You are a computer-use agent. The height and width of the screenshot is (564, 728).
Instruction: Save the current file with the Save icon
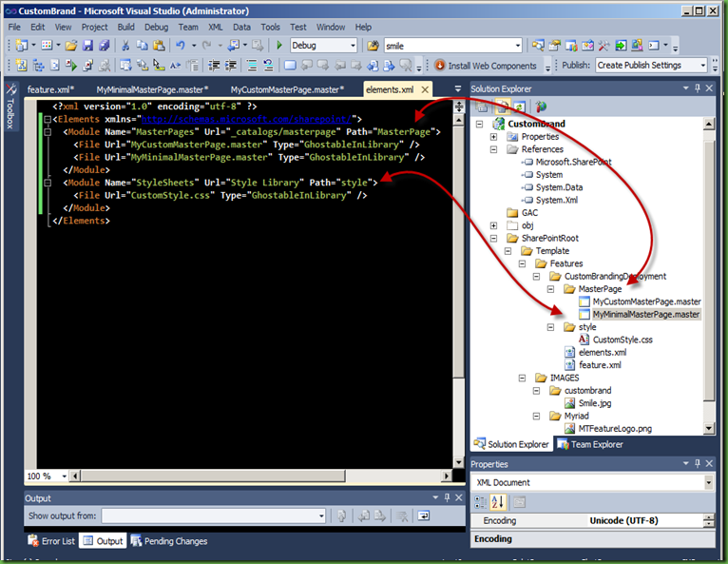tap(87, 45)
